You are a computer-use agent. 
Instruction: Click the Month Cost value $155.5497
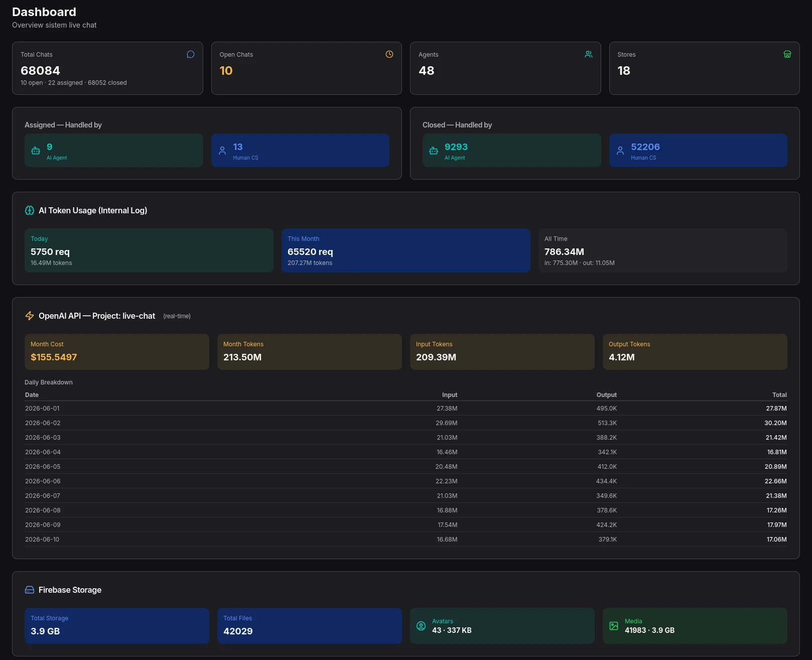point(54,357)
